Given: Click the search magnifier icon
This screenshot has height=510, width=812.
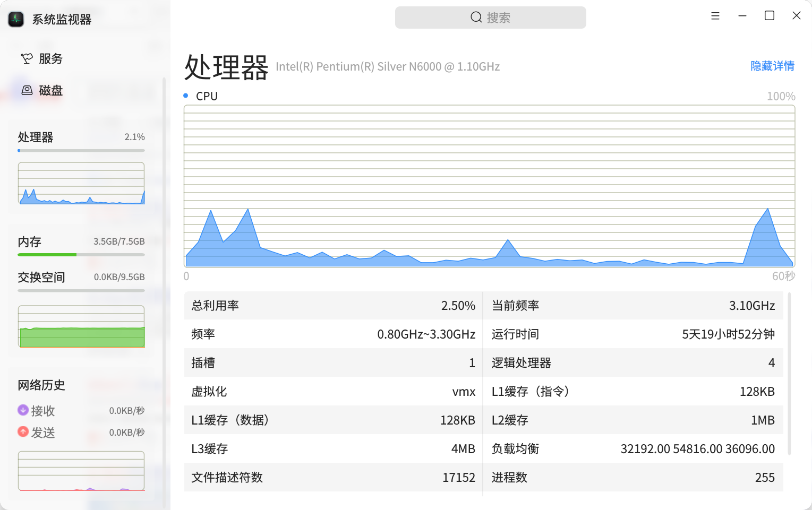Looking at the screenshot, I should point(476,18).
